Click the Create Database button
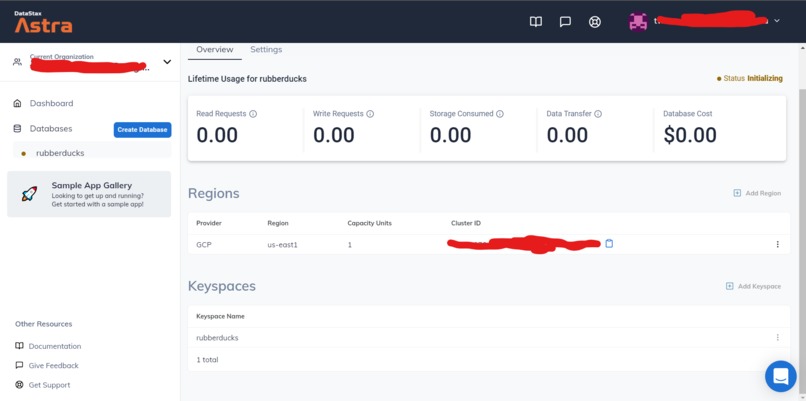 pyautogui.click(x=142, y=130)
